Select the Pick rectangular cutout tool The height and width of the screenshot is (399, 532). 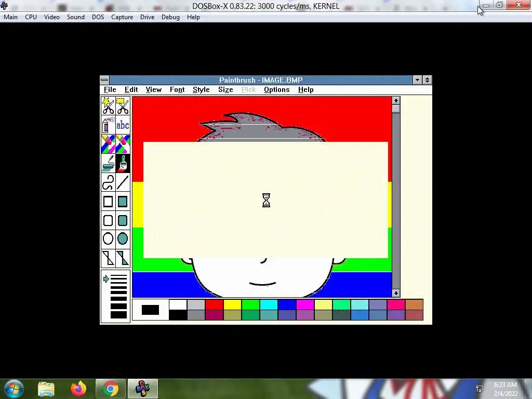123,106
